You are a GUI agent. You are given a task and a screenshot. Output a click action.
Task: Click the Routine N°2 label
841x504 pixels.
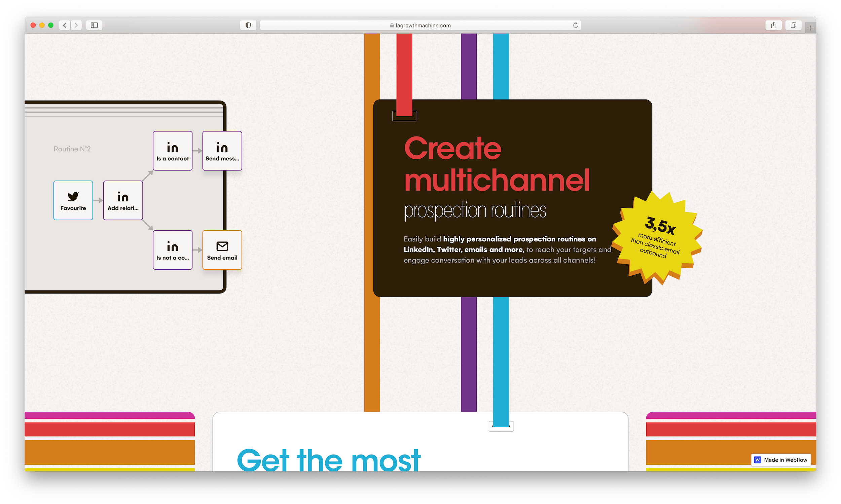click(x=72, y=149)
